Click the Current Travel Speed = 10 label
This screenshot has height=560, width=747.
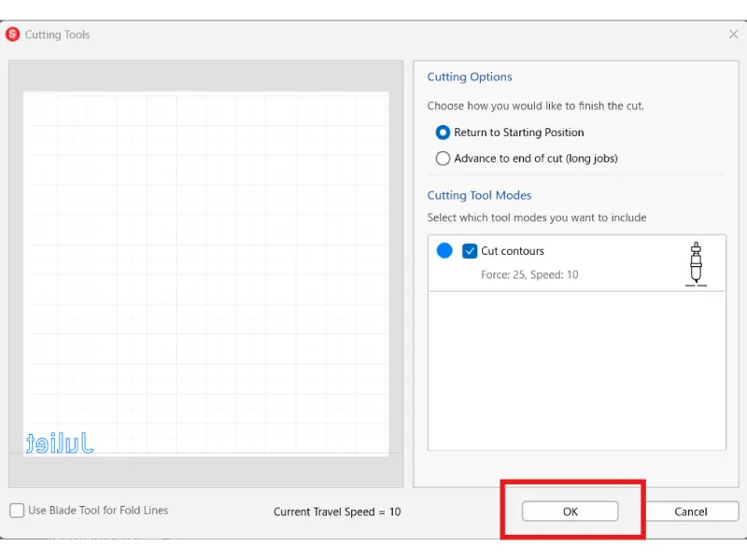tap(337, 511)
